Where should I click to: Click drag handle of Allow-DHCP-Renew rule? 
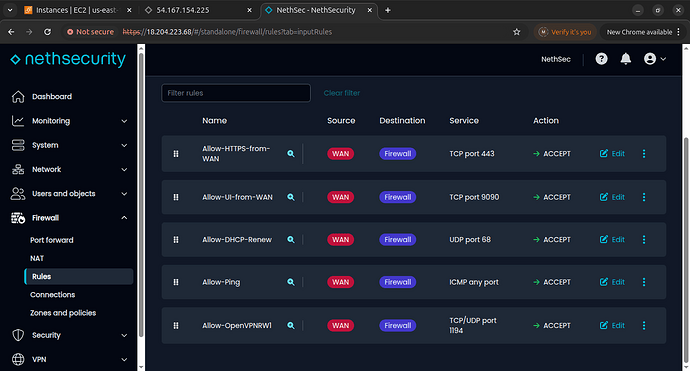pyautogui.click(x=176, y=239)
